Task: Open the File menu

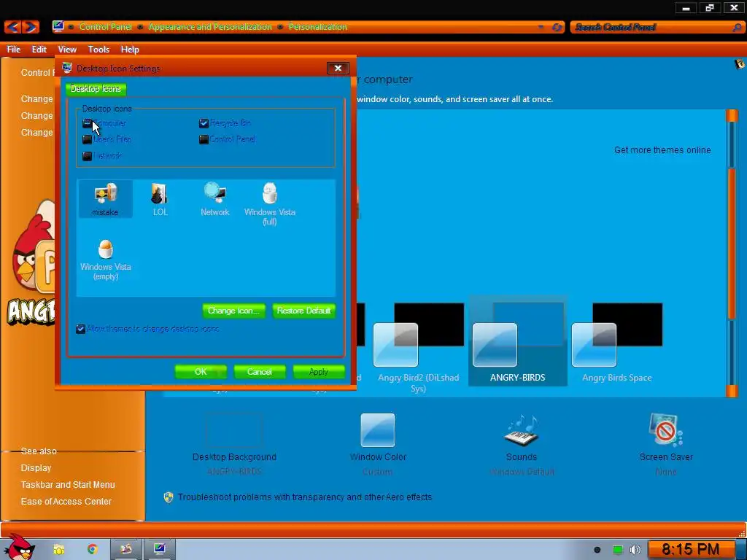Action: coord(13,49)
